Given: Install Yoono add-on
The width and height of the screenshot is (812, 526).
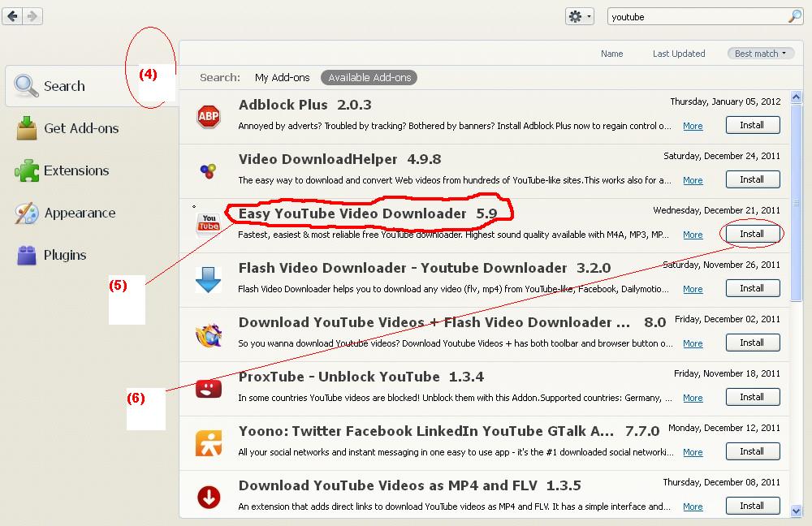Looking at the screenshot, I should pos(753,451).
